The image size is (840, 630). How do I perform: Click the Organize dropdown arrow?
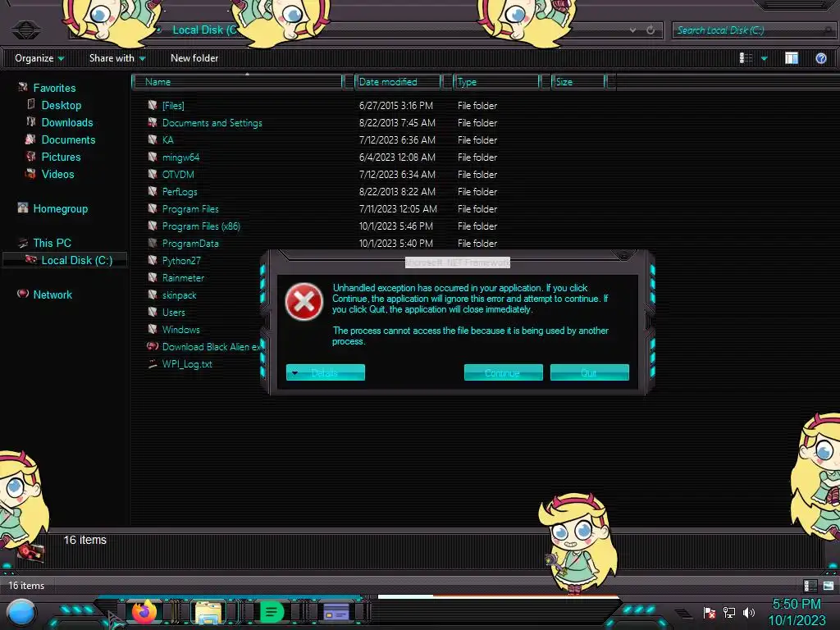click(x=61, y=58)
